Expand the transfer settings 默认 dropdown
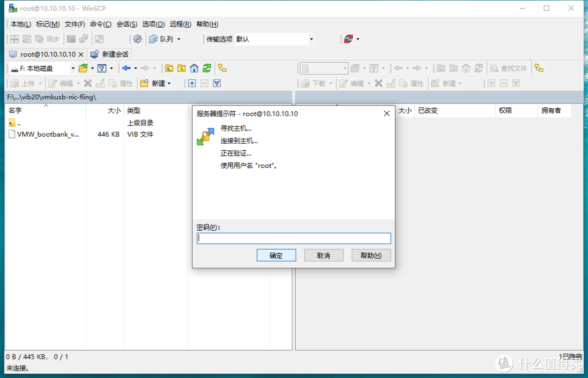Screen dimensions: 588x378 click(x=311, y=39)
